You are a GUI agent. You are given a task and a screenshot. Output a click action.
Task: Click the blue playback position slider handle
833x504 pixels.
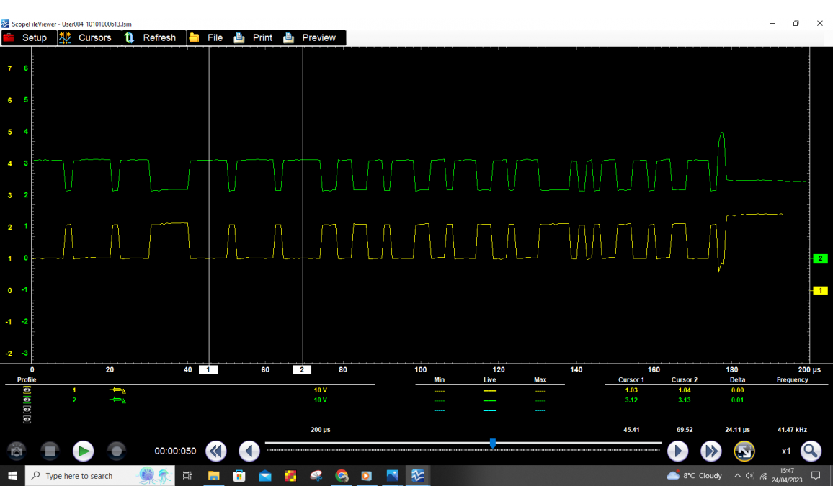493,444
